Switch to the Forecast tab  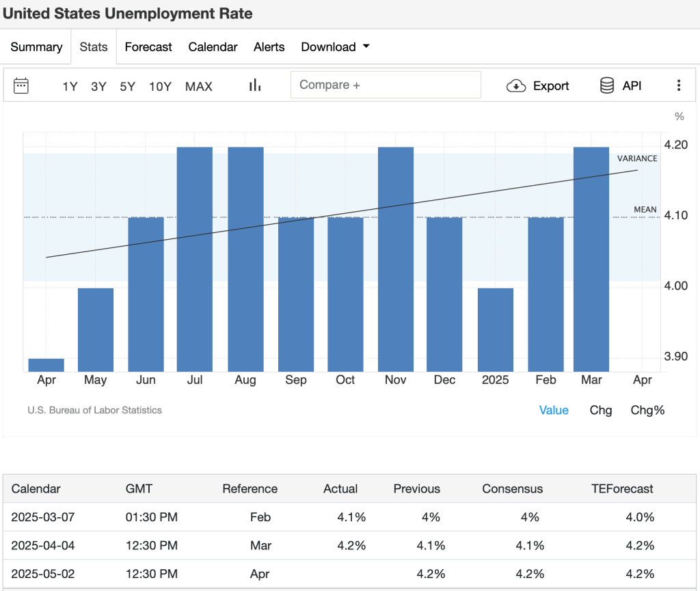click(148, 47)
